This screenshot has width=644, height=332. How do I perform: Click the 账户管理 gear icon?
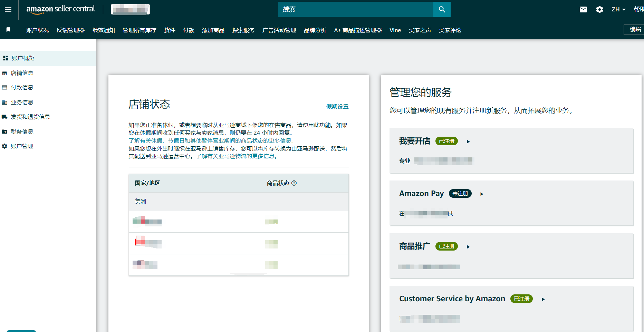click(x=4, y=146)
